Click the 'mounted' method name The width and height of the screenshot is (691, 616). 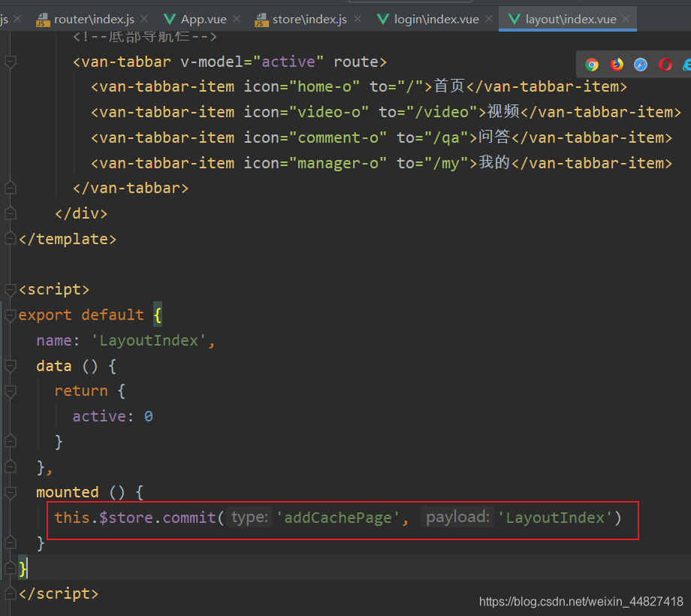(68, 492)
